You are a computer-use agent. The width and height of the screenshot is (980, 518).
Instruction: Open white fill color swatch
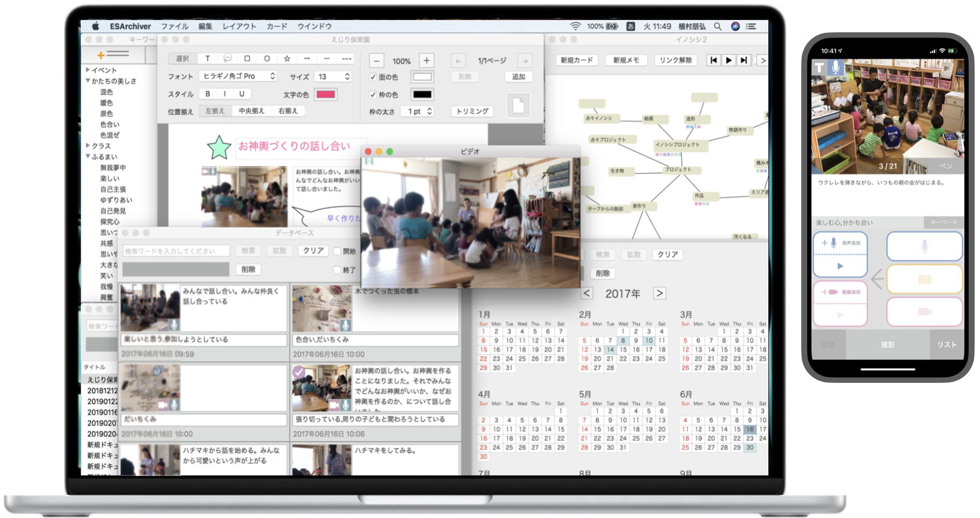point(422,77)
